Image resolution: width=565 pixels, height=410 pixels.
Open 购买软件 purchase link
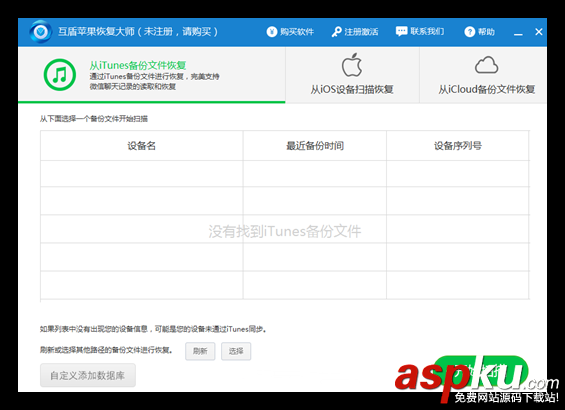[297, 32]
